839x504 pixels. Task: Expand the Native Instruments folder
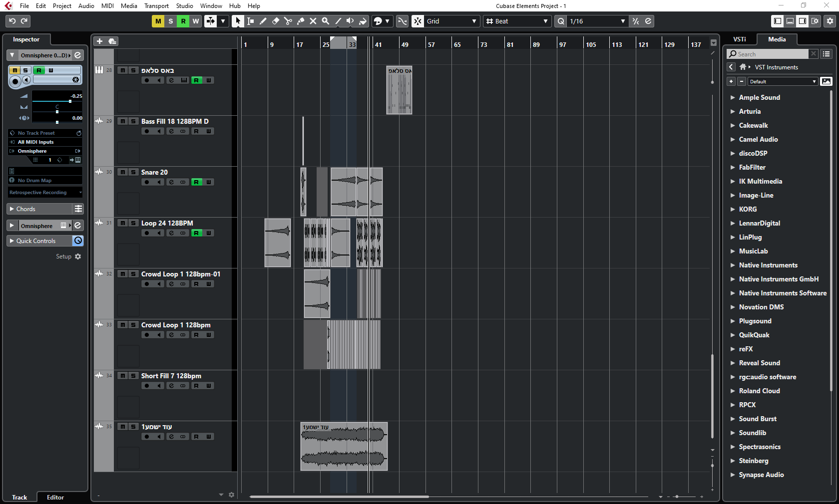733,265
